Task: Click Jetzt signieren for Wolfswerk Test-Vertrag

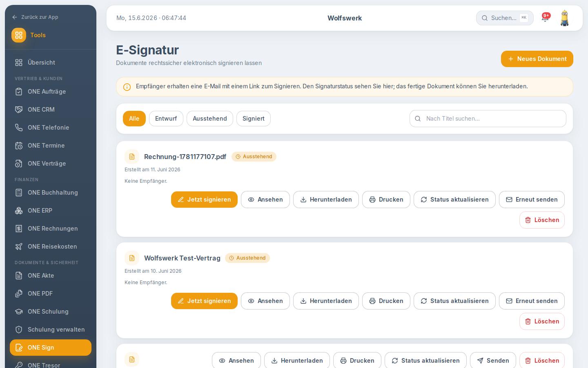Action: tap(204, 301)
